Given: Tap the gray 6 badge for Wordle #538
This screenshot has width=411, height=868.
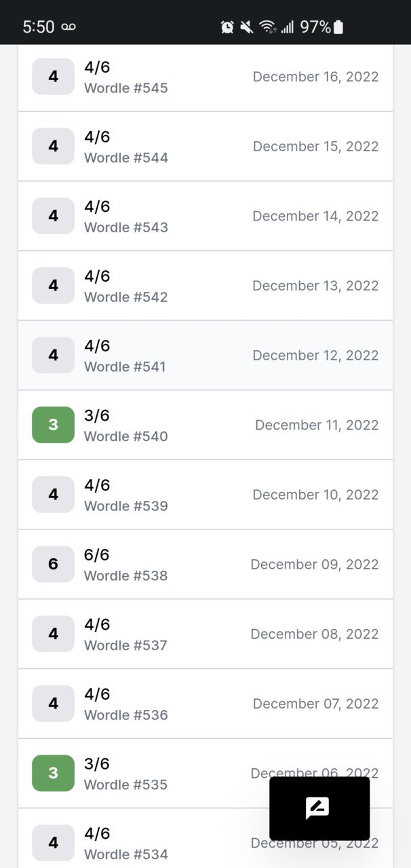Looking at the screenshot, I should pyautogui.click(x=53, y=564).
